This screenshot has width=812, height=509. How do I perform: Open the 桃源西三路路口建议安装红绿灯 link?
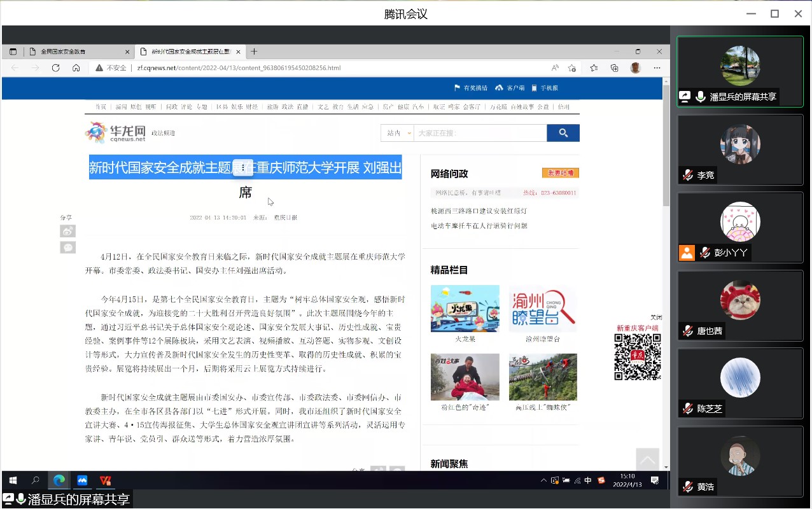pos(479,211)
